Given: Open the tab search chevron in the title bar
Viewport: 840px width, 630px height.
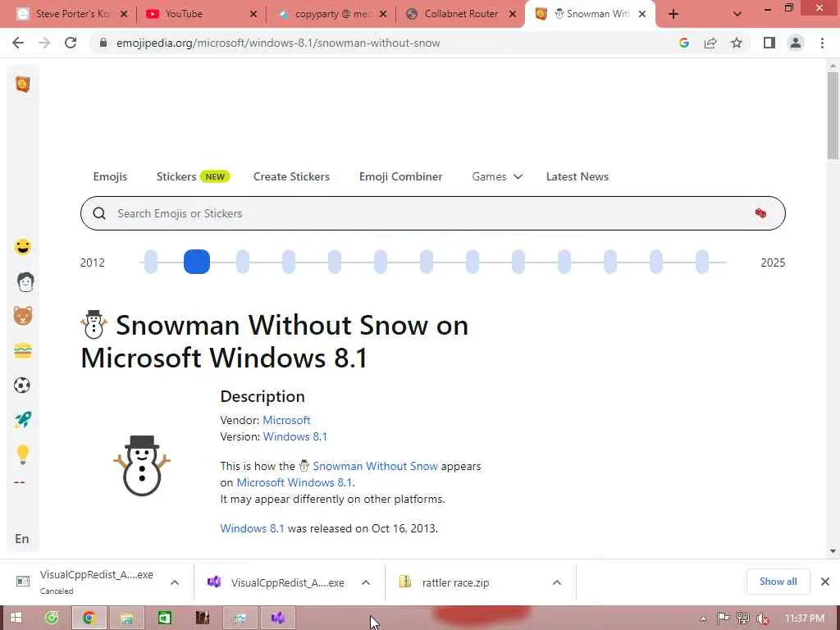Looking at the screenshot, I should point(737,14).
